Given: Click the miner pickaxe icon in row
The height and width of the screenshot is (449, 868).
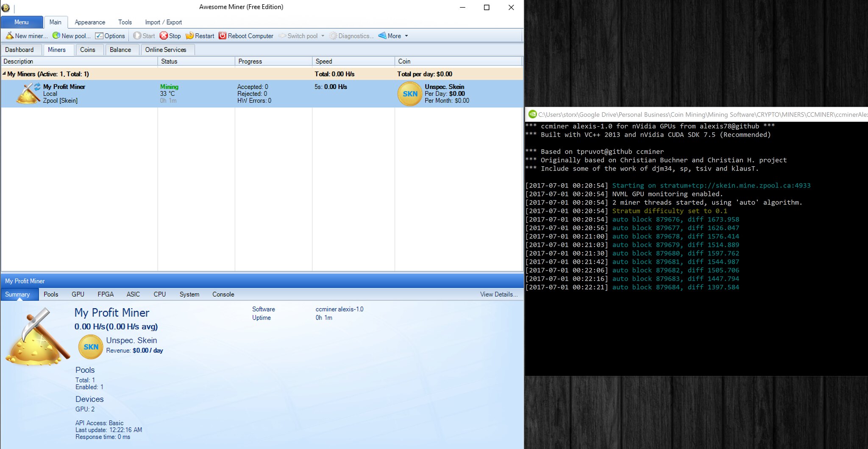Looking at the screenshot, I should click(28, 93).
